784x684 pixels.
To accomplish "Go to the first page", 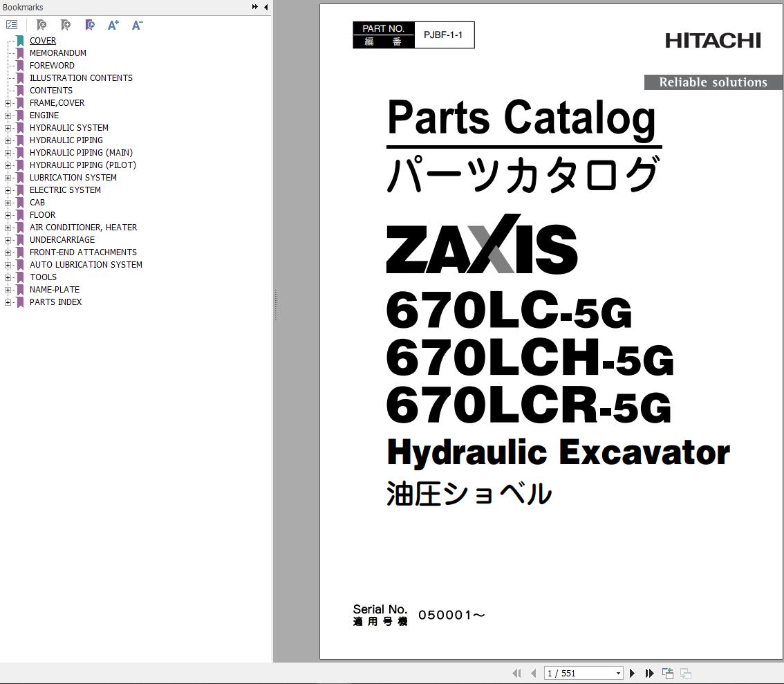I will pos(517,674).
